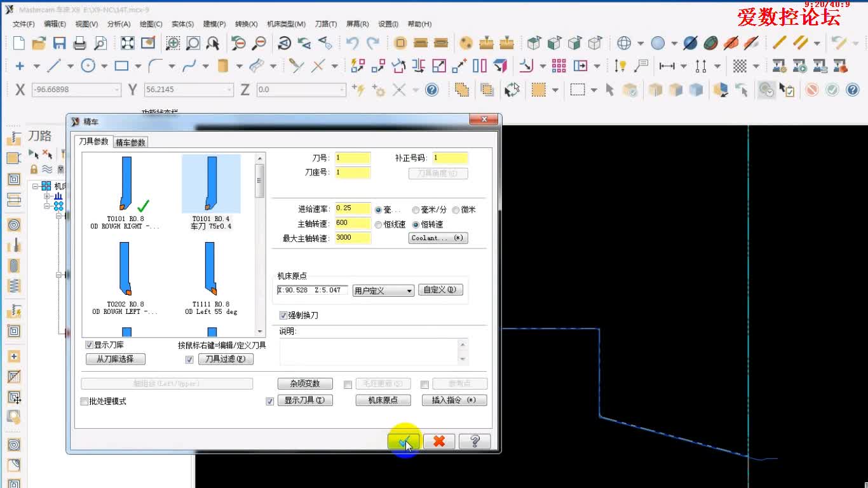Click the Undo icon
The width and height of the screenshot is (868, 488).
pyautogui.click(x=353, y=43)
